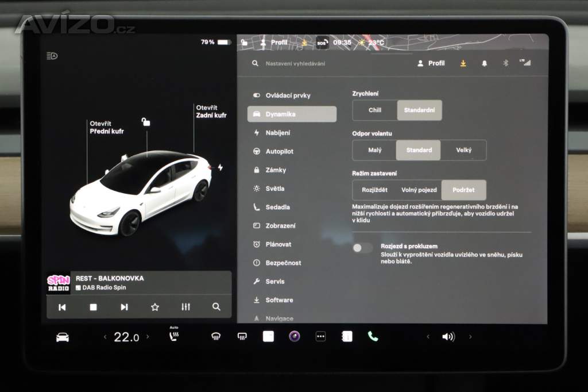Go to the Nabíjení settings section
588x392 pixels.
pos(277,133)
